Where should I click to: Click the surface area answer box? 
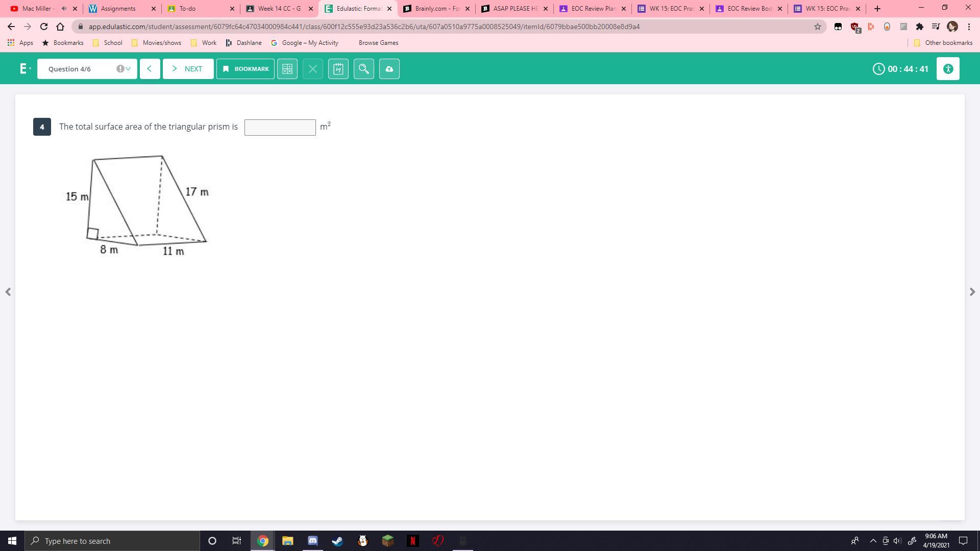(280, 128)
